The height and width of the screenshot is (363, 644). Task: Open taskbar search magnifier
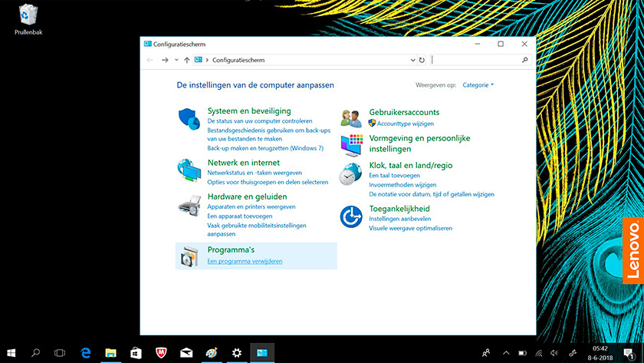[36, 353]
